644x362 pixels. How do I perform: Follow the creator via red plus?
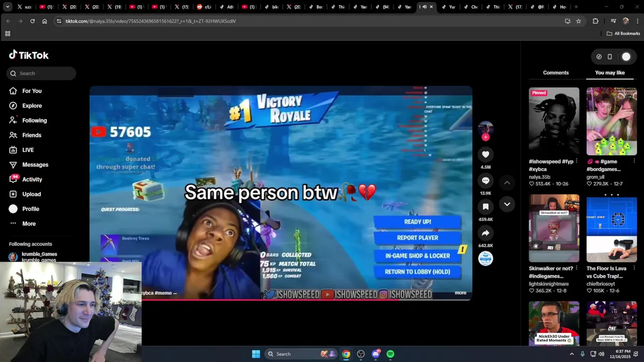486,137
